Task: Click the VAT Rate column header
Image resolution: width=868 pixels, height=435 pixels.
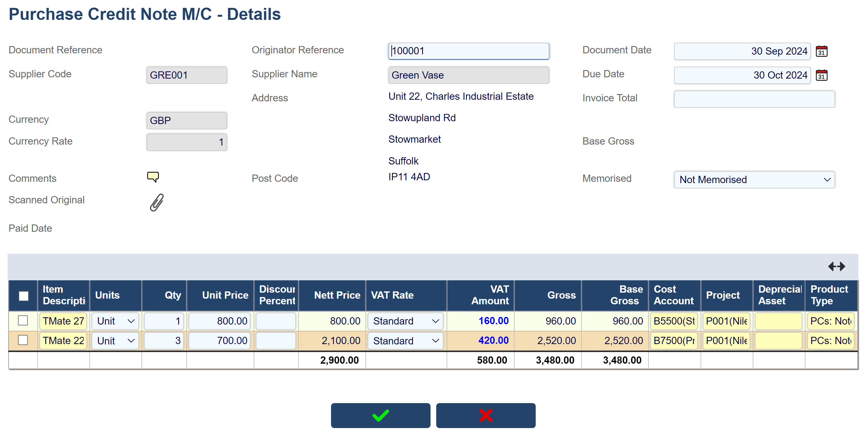Action: pyautogui.click(x=392, y=295)
